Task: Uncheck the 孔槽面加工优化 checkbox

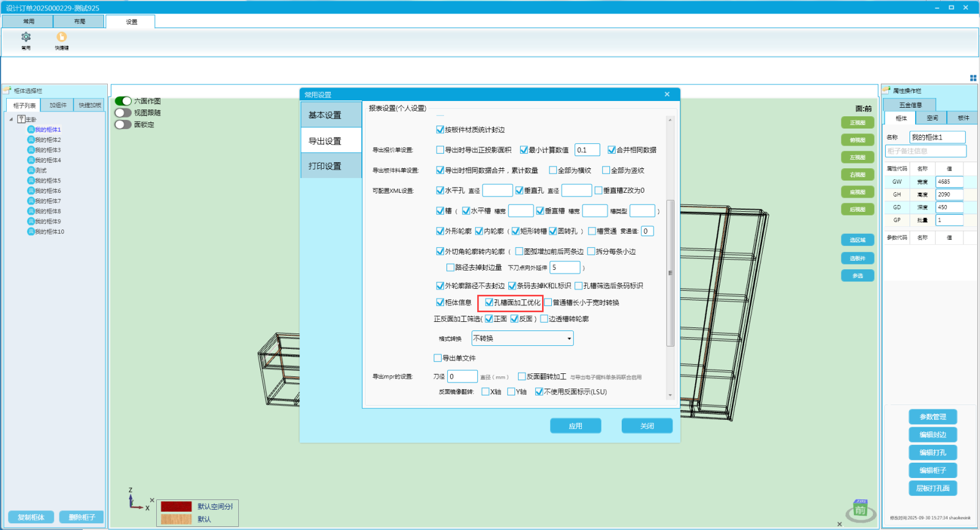Action: click(489, 302)
